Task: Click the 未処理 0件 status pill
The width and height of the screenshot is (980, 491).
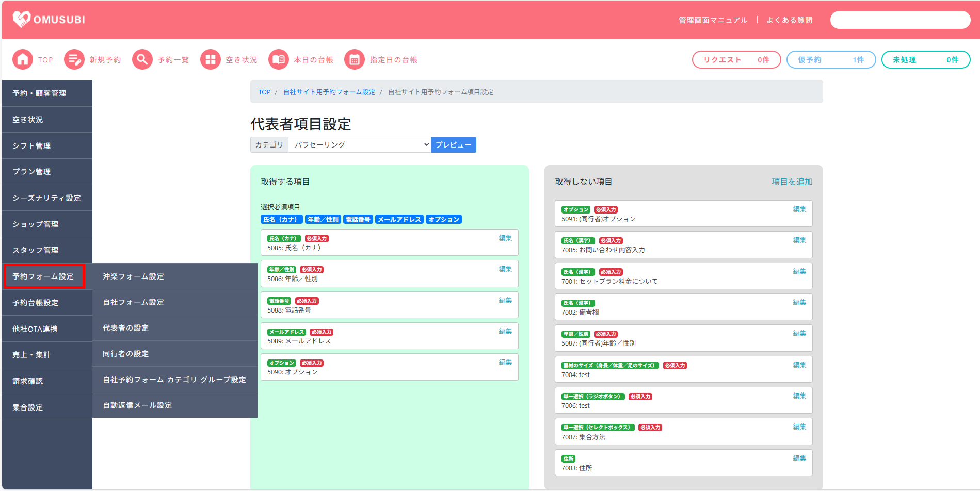Action: (925, 60)
